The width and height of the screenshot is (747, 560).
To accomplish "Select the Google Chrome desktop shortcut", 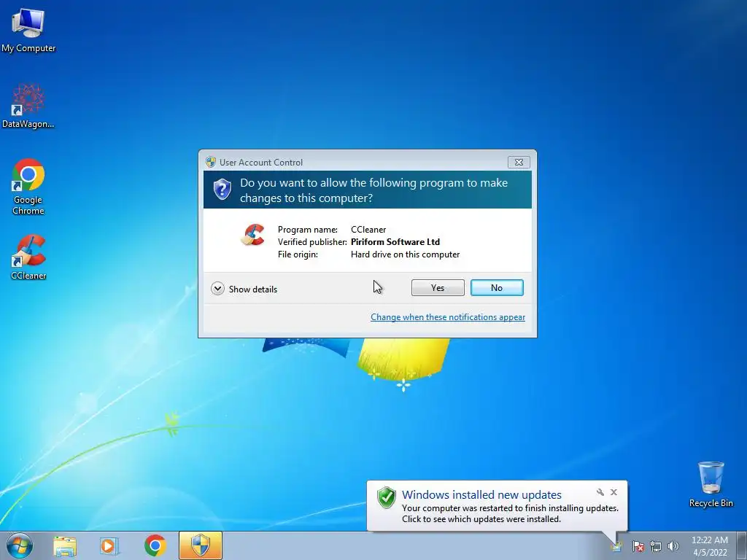I will [x=28, y=187].
